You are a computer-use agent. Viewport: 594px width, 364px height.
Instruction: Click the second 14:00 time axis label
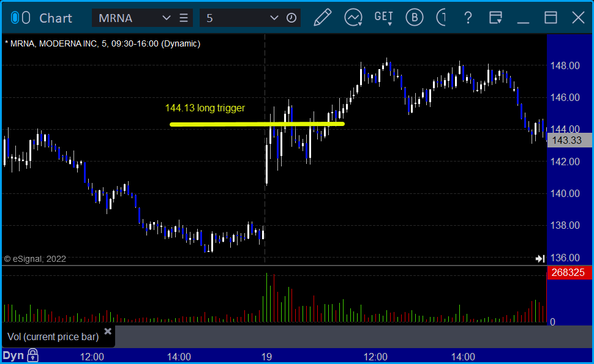[463, 357]
